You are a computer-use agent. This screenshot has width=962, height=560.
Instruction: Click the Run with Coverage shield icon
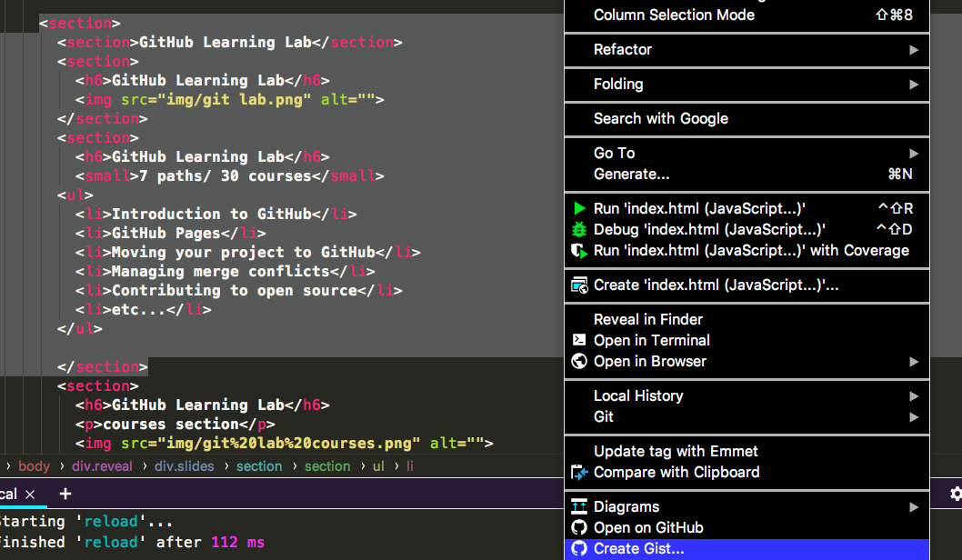tap(579, 250)
